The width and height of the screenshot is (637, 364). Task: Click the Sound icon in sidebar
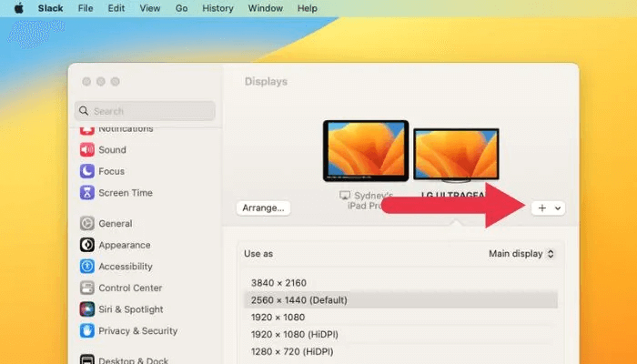point(87,150)
